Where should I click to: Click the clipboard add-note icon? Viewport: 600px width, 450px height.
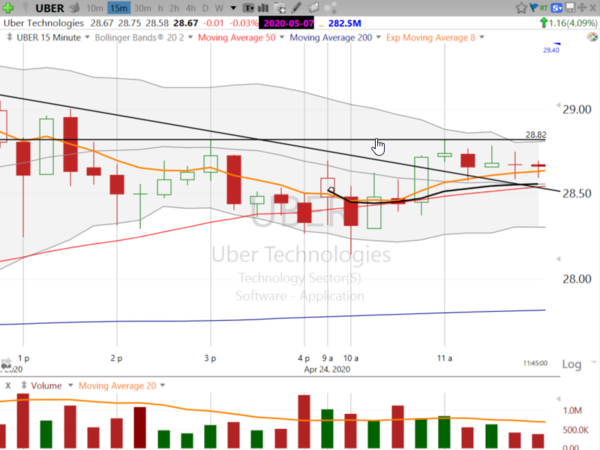pos(280,8)
